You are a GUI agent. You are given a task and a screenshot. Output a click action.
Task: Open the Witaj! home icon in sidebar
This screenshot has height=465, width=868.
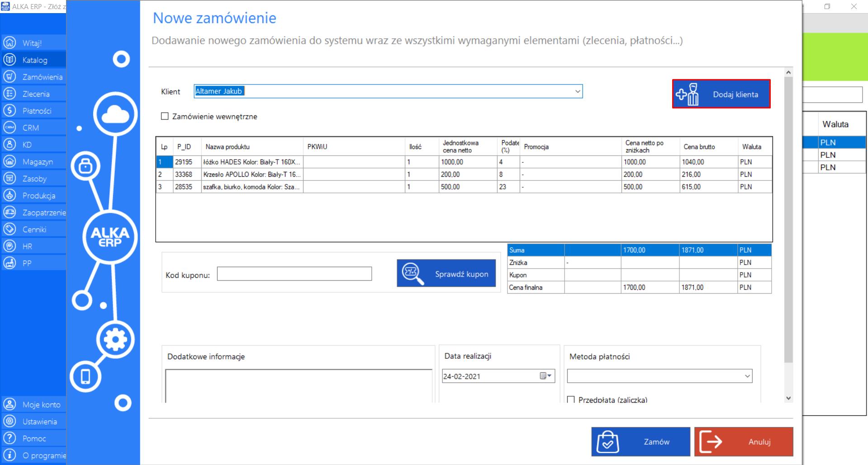point(9,43)
